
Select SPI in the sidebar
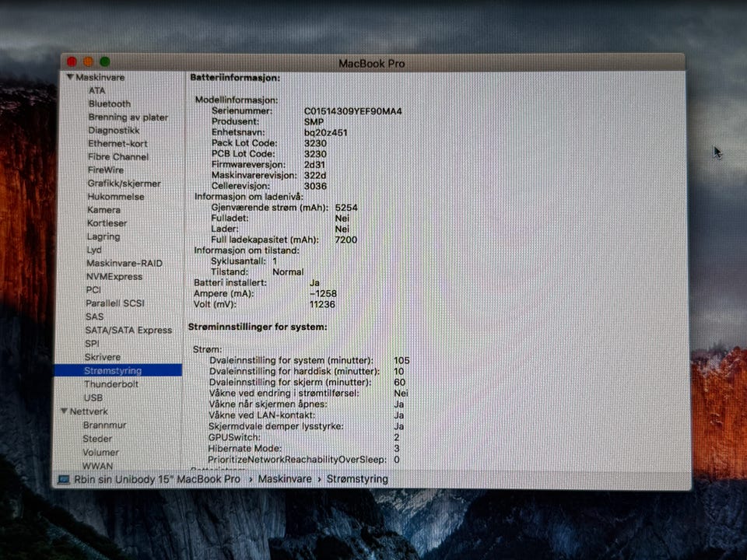(92, 343)
